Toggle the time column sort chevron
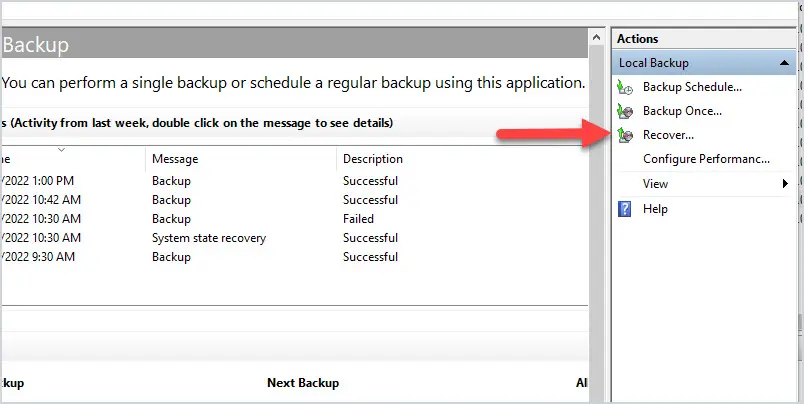Viewport: 804px width, 404px height. 61,150
